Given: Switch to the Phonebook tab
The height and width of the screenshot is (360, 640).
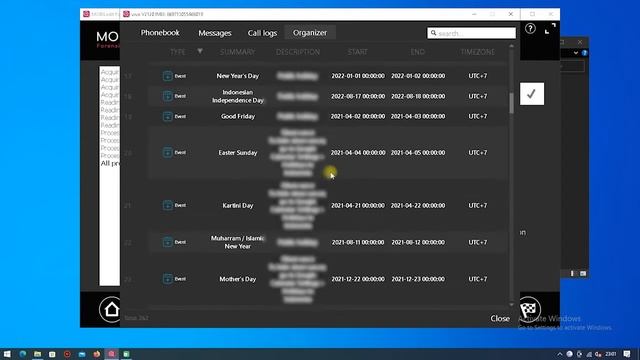Looking at the screenshot, I should coord(160,33).
